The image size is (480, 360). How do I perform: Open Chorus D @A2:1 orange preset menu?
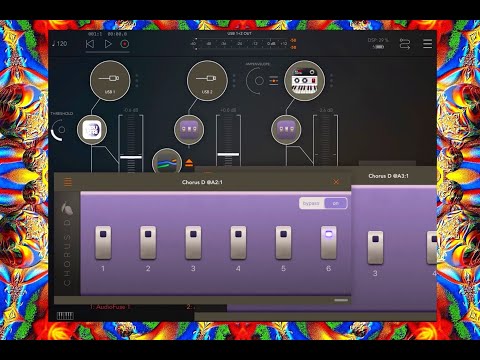tap(68, 182)
